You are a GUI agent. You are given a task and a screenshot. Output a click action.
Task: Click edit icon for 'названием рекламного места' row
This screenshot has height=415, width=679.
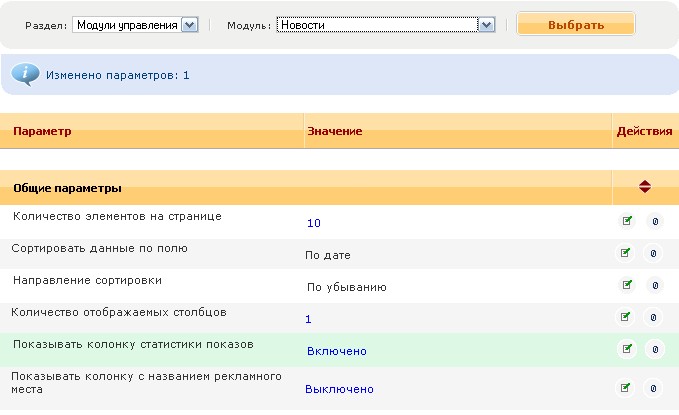tap(627, 388)
